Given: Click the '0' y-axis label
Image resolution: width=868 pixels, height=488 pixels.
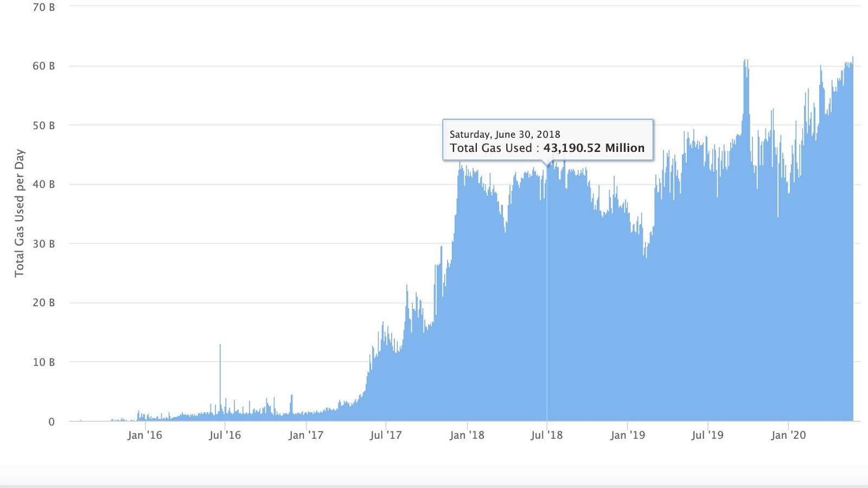Looking at the screenshot, I should (x=52, y=422).
